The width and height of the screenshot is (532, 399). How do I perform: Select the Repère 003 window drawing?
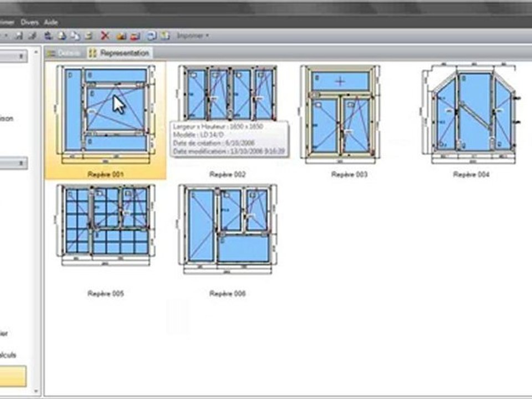(x=340, y=114)
